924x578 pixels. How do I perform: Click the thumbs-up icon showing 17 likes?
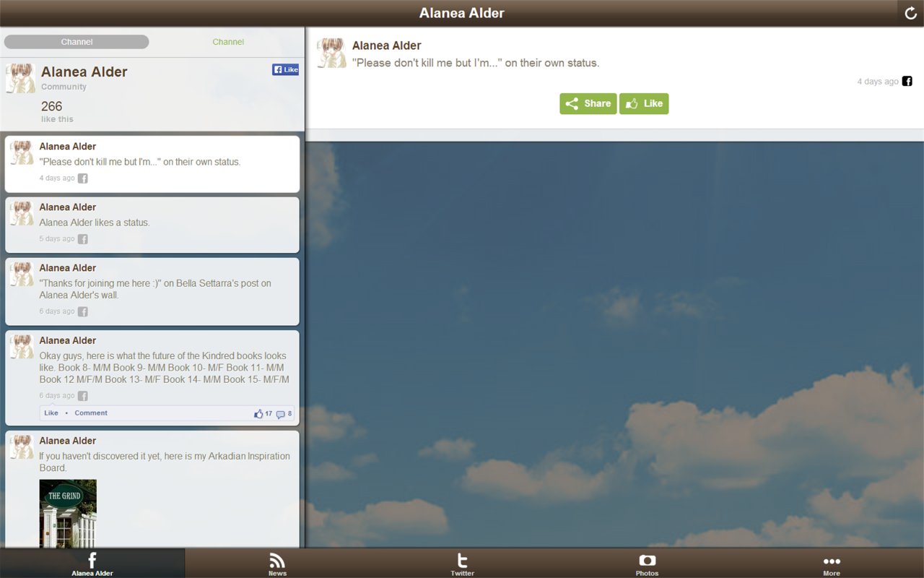(x=260, y=413)
